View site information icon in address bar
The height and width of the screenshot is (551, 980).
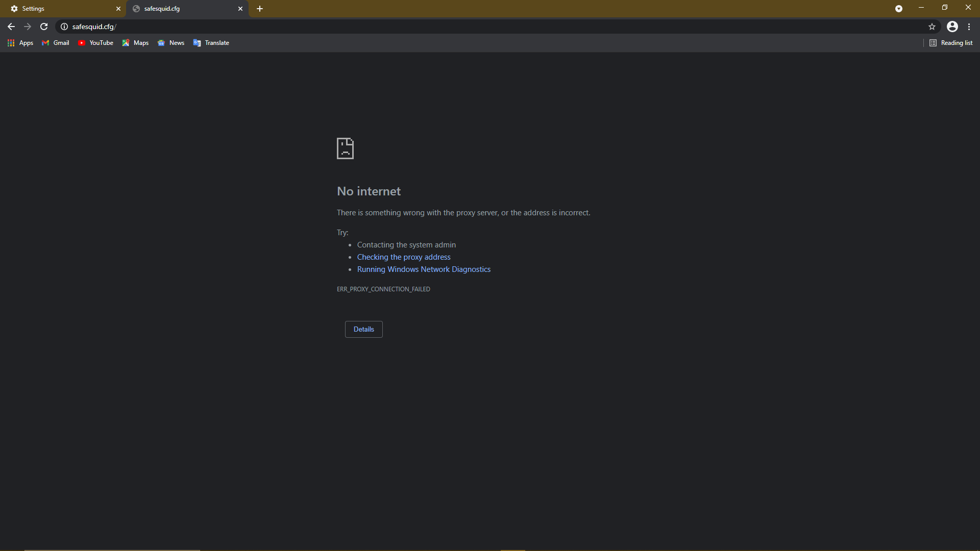tap(64, 27)
